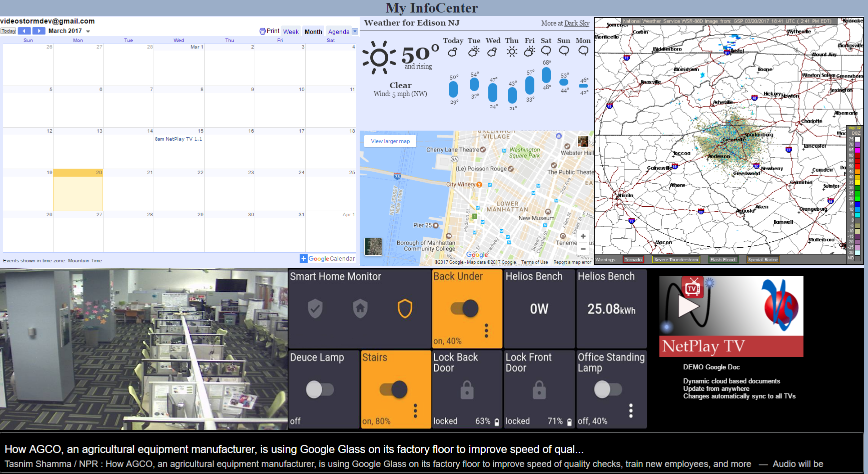
Task: Click DEMO Google Doc text
Action: pyautogui.click(x=711, y=367)
